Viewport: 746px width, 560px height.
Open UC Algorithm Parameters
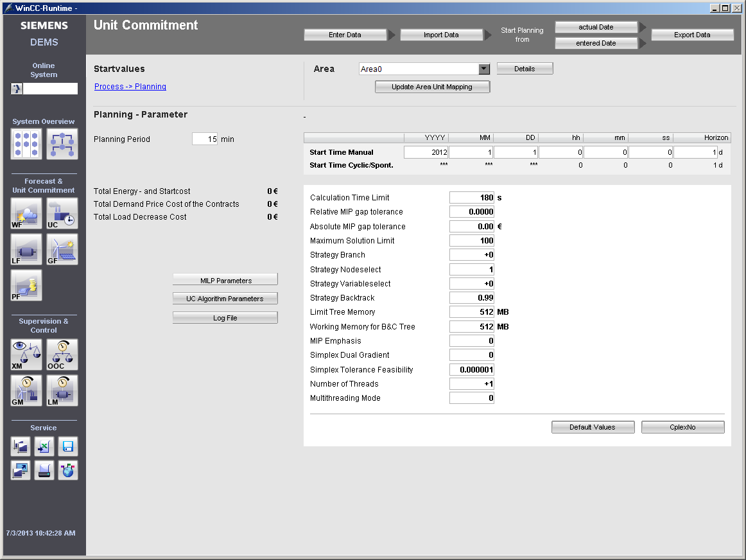pyautogui.click(x=225, y=299)
